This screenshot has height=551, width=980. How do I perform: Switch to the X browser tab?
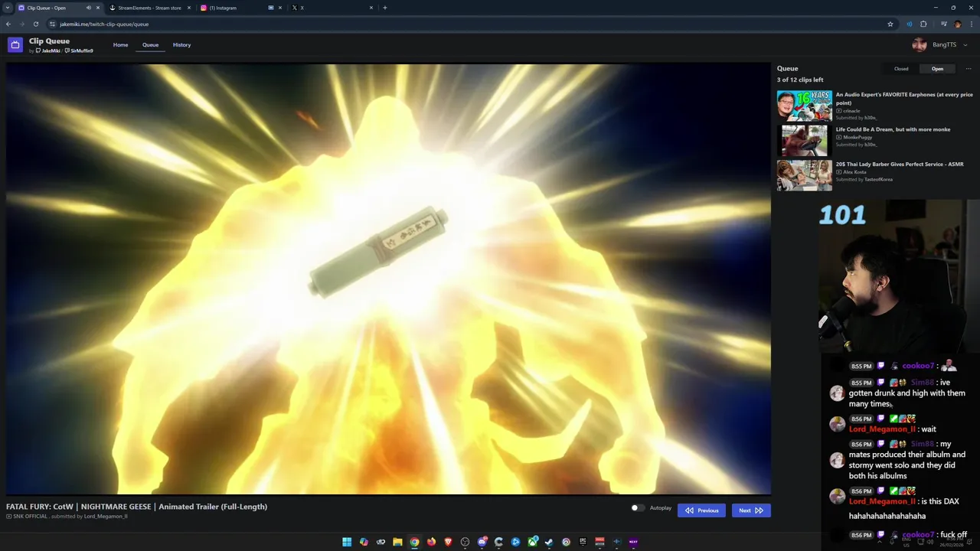pos(332,8)
